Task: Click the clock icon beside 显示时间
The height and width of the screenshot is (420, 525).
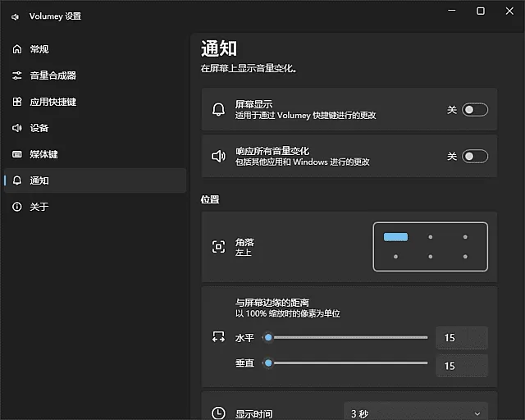Action: (219, 413)
